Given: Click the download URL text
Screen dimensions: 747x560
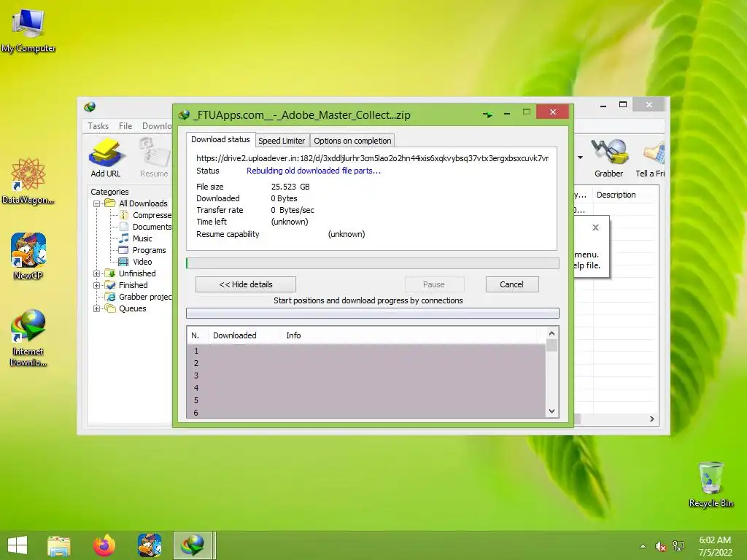Looking at the screenshot, I should 373,158.
